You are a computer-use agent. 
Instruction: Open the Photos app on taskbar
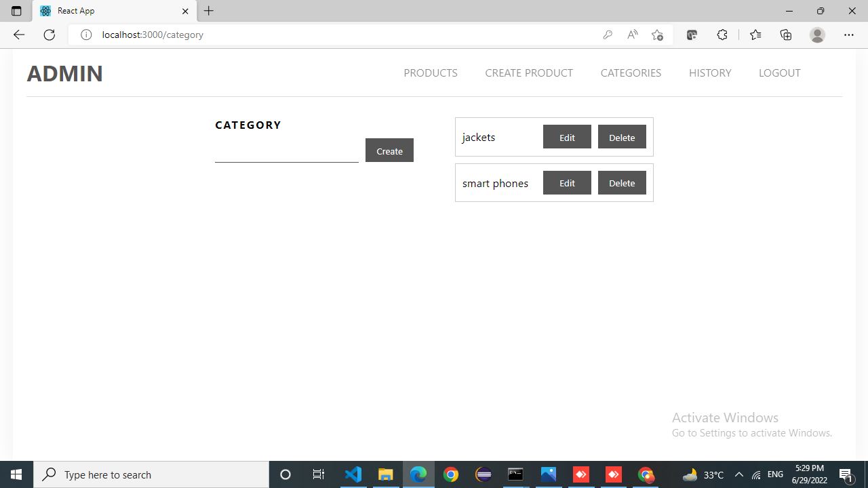coord(548,474)
